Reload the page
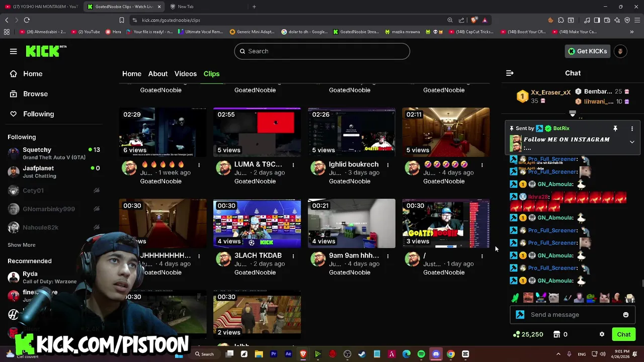The width and height of the screenshot is (644, 362). click(27, 20)
